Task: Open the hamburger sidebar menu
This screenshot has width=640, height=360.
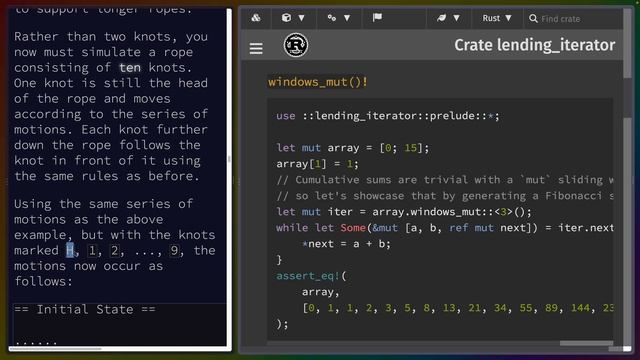Action: (x=256, y=49)
